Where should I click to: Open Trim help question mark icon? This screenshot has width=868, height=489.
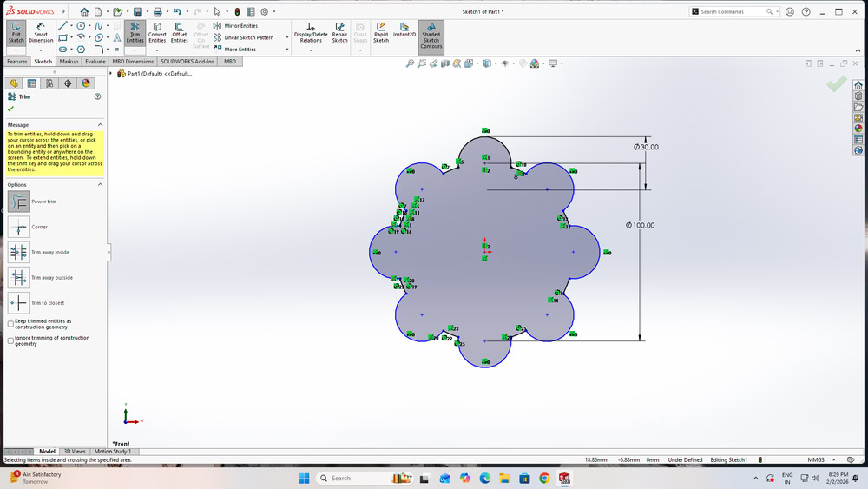[97, 96]
